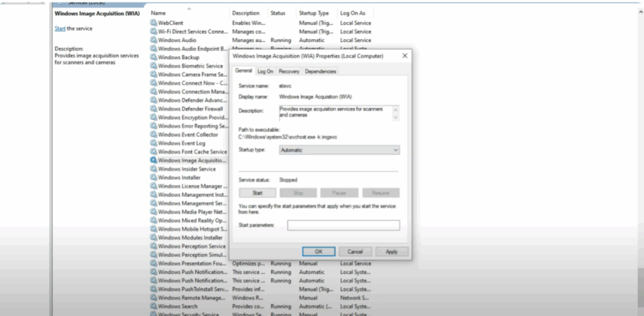Screen dimensions: 644x316
Task: Open the Startup type dropdown
Action: click(339, 150)
